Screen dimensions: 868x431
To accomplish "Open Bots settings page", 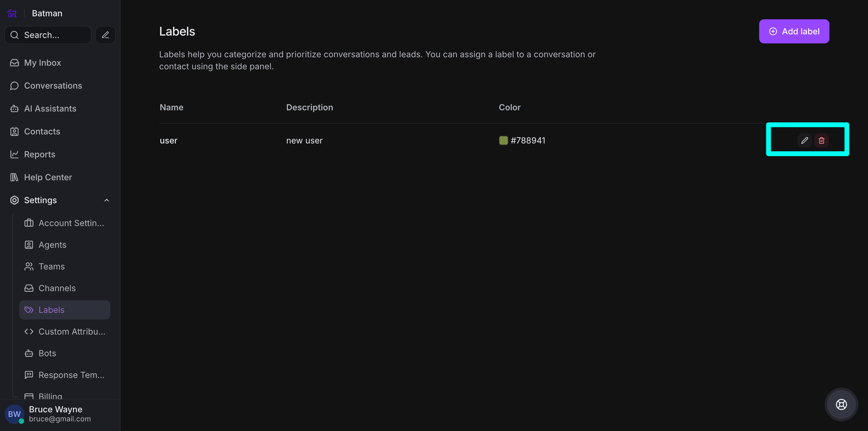I will 47,353.
